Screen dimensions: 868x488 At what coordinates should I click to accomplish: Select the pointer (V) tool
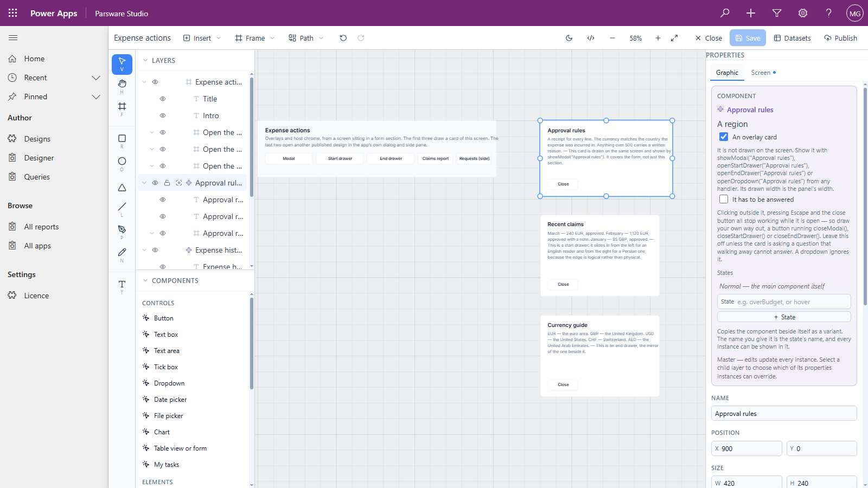pyautogui.click(x=122, y=65)
